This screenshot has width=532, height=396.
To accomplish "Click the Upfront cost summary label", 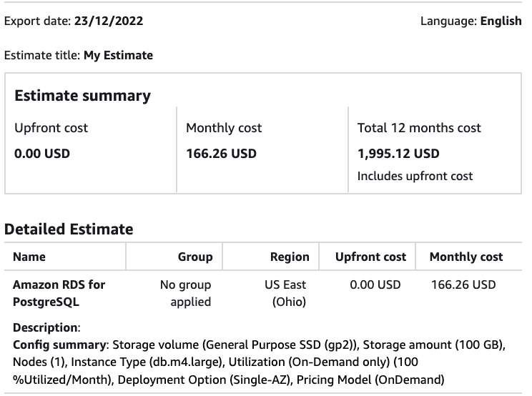I will 51,128.
